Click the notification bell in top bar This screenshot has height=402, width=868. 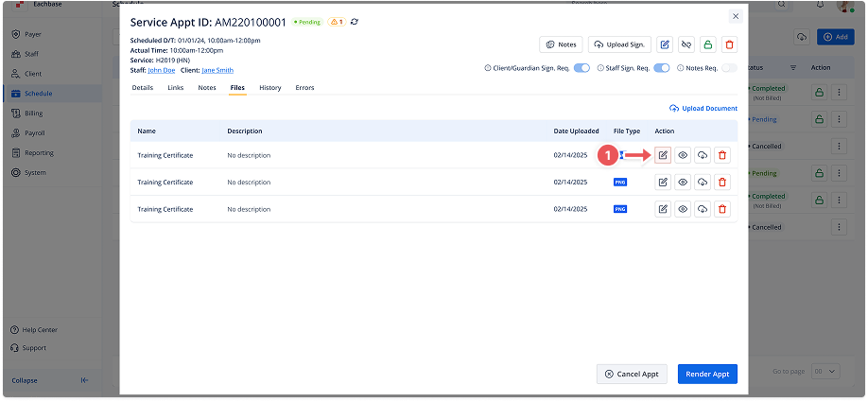click(820, 5)
